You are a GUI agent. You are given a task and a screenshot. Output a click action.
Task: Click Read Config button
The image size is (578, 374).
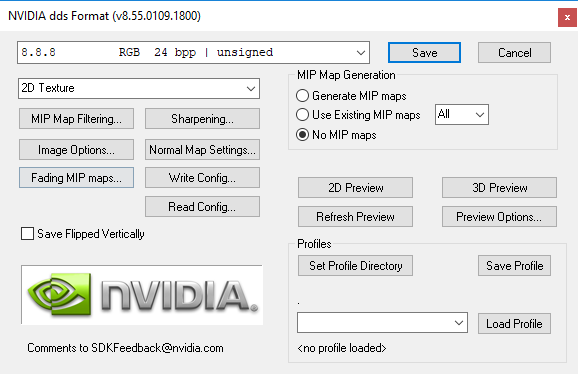point(202,207)
